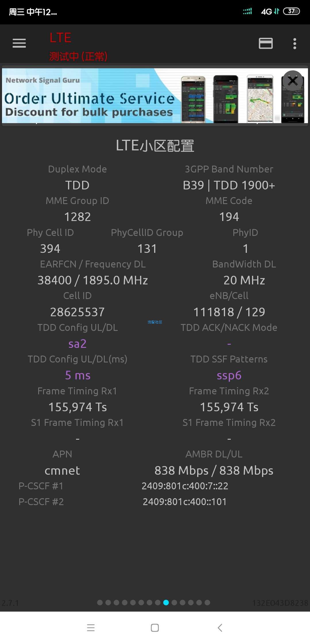
Task: Tap the Android recent apps button
Action: click(x=91, y=628)
